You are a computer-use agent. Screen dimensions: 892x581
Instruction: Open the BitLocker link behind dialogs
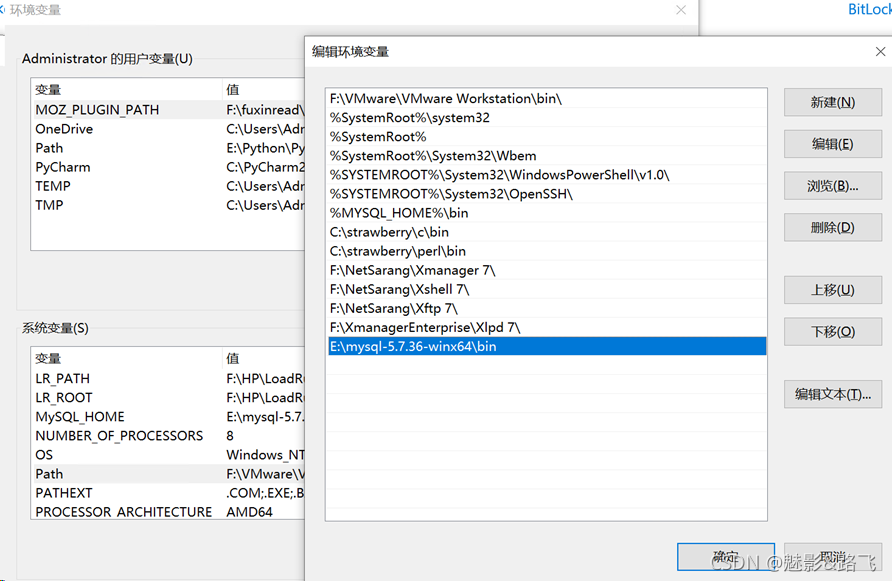click(x=870, y=9)
